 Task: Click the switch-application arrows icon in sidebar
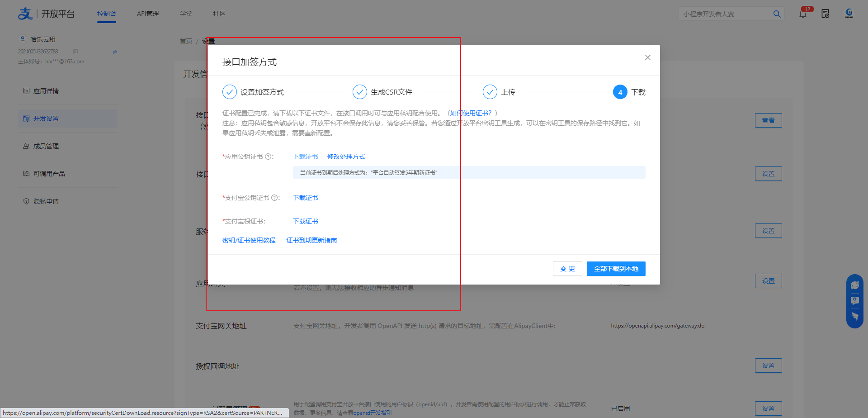115,52
